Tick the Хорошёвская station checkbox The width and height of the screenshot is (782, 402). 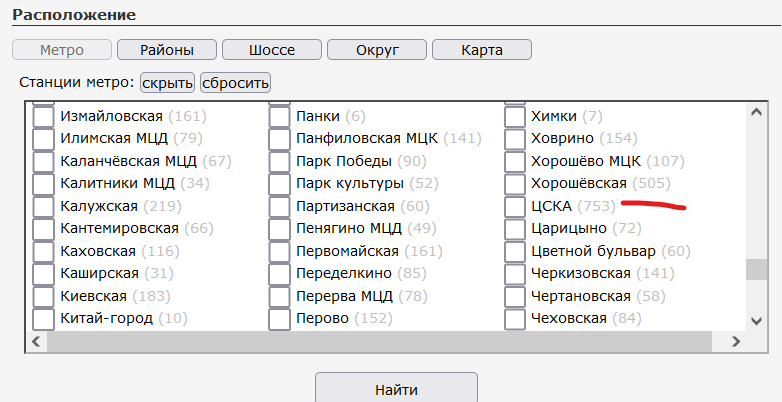click(515, 184)
